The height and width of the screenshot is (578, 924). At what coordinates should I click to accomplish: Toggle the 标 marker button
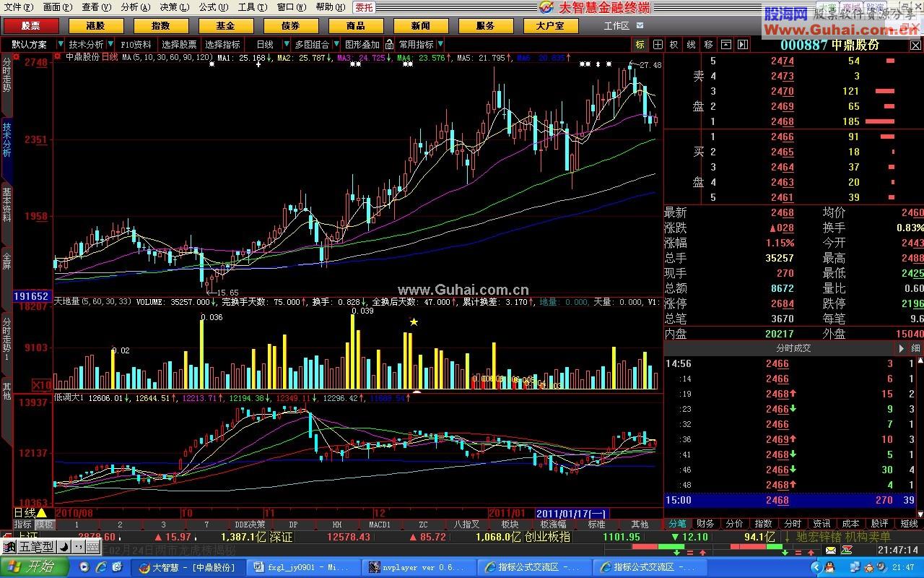click(x=640, y=44)
